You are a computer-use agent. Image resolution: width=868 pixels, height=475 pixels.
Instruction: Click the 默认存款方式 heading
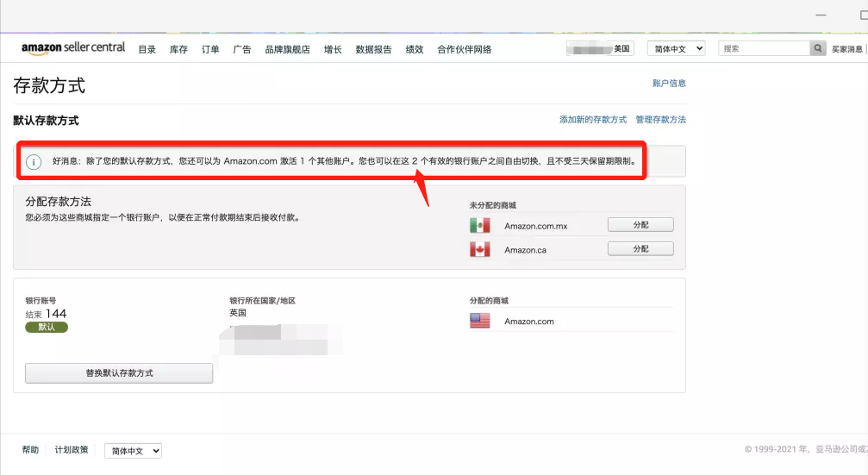pyautogui.click(x=46, y=121)
